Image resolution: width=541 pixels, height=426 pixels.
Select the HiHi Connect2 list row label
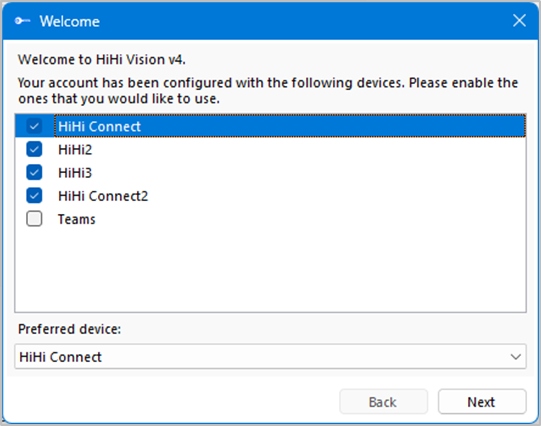[x=103, y=196]
